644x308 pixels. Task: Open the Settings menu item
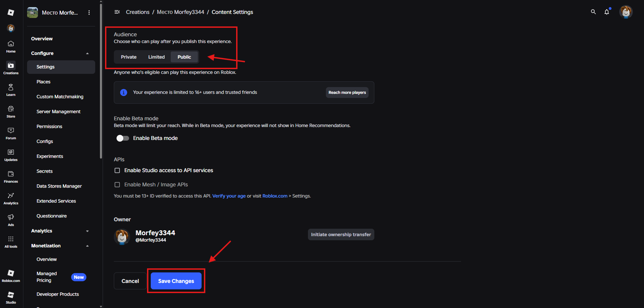(61, 67)
